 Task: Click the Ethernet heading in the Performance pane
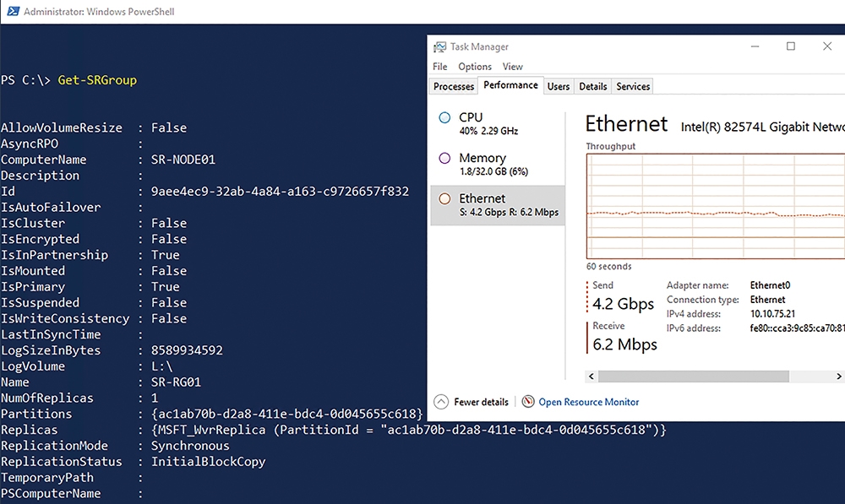tap(626, 124)
